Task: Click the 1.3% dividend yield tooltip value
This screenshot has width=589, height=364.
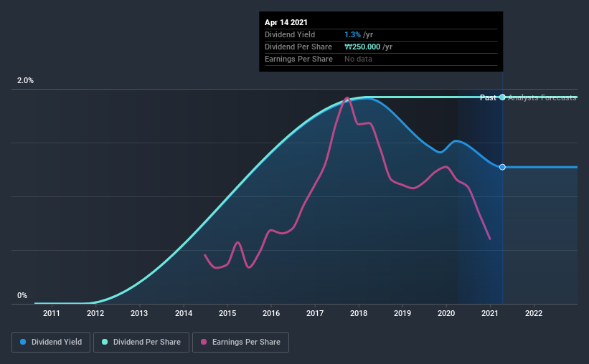Action: 352,34
